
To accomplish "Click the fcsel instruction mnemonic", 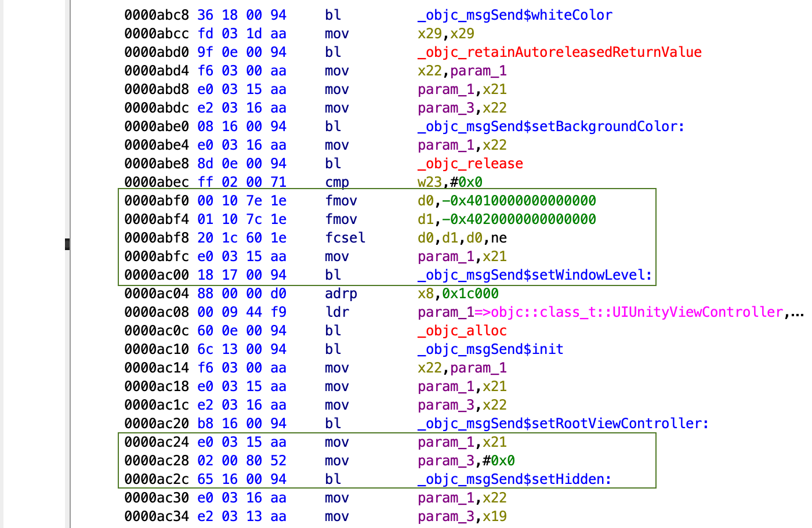I will (345, 238).
